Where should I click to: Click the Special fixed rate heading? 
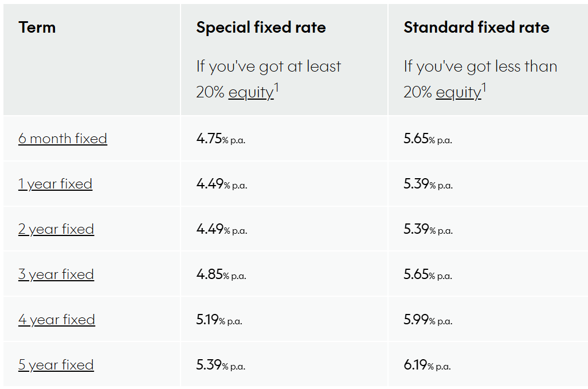click(261, 27)
